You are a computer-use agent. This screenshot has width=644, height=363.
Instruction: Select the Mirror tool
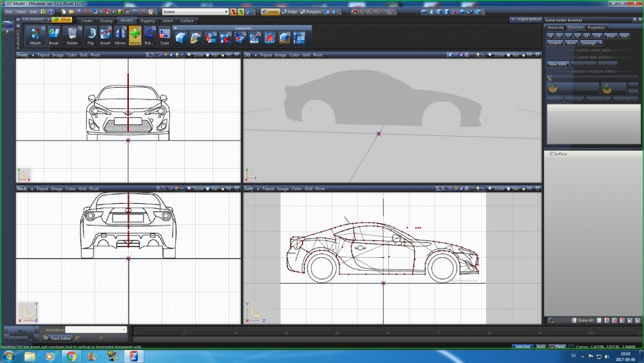pos(120,35)
